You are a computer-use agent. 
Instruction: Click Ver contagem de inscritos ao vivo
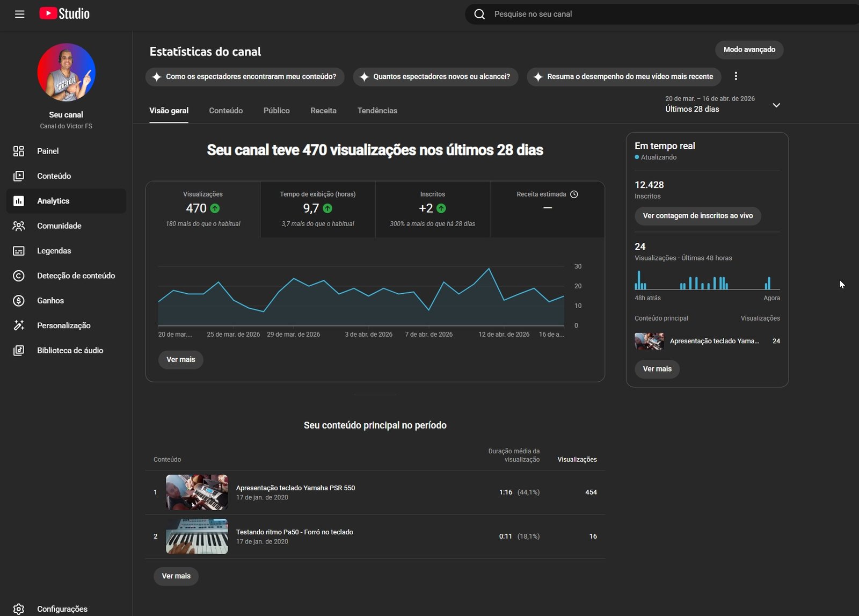pyautogui.click(x=697, y=216)
